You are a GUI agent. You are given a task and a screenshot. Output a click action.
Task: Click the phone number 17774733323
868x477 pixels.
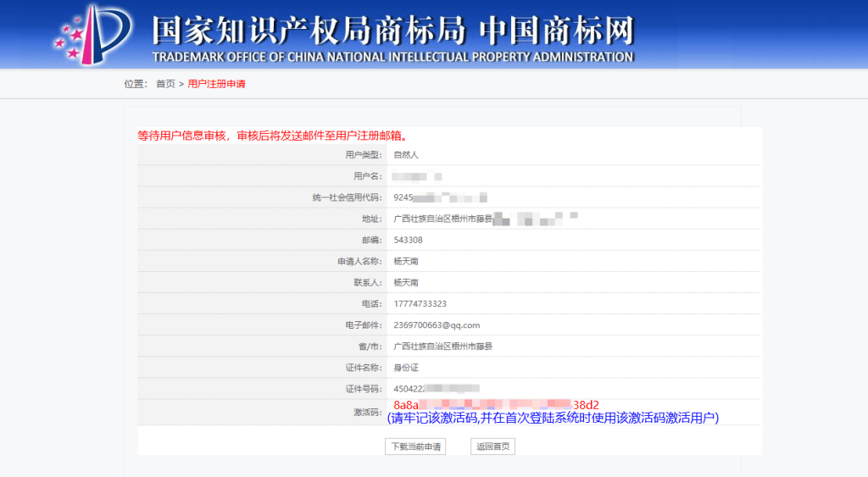tap(420, 304)
